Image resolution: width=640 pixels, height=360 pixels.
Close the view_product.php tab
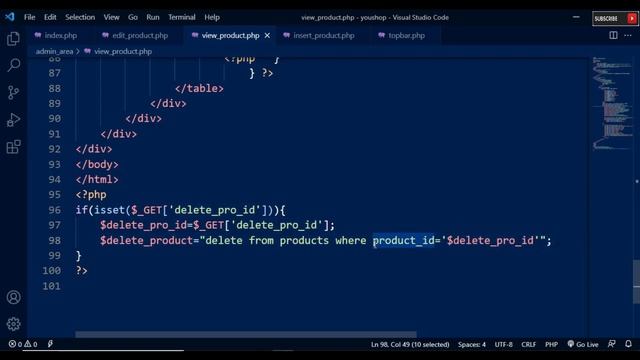[x=267, y=36]
